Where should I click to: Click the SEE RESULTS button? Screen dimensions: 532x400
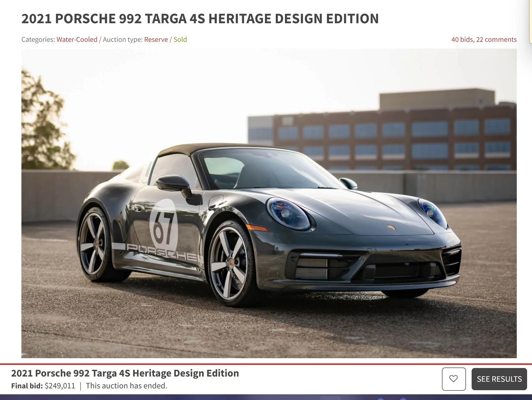click(499, 379)
